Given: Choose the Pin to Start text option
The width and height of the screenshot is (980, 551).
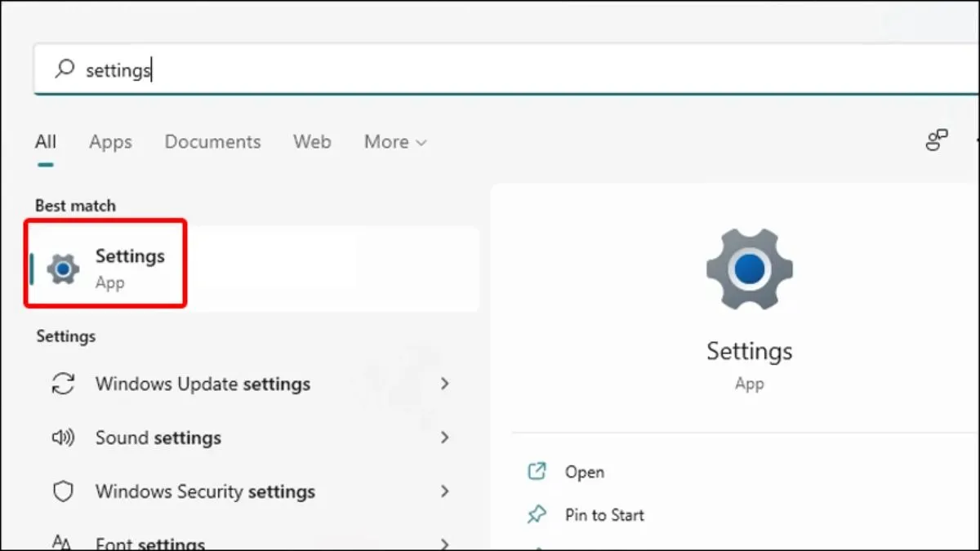Looking at the screenshot, I should [x=604, y=515].
